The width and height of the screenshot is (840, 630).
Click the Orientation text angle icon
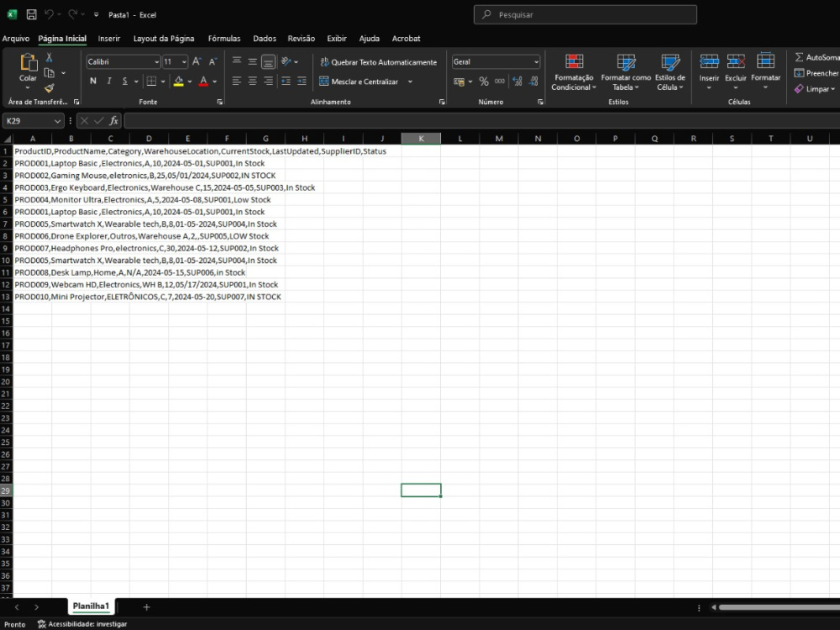pyautogui.click(x=286, y=61)
